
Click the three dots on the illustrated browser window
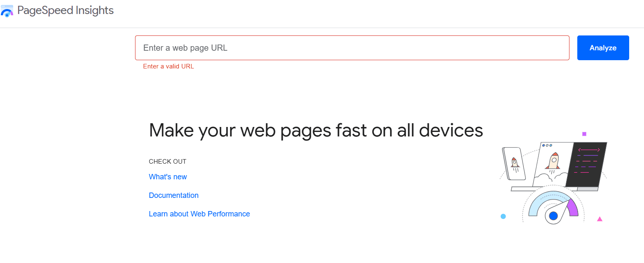point(548,145)
